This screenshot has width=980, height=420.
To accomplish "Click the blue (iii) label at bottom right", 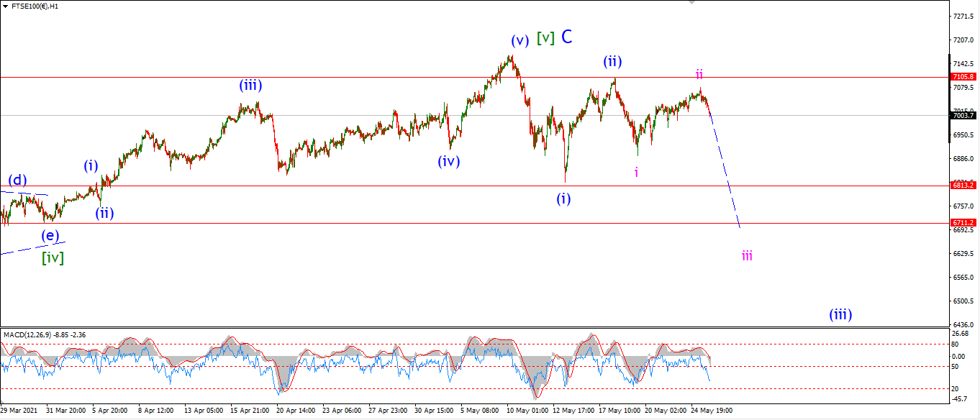I will (840, 314).
